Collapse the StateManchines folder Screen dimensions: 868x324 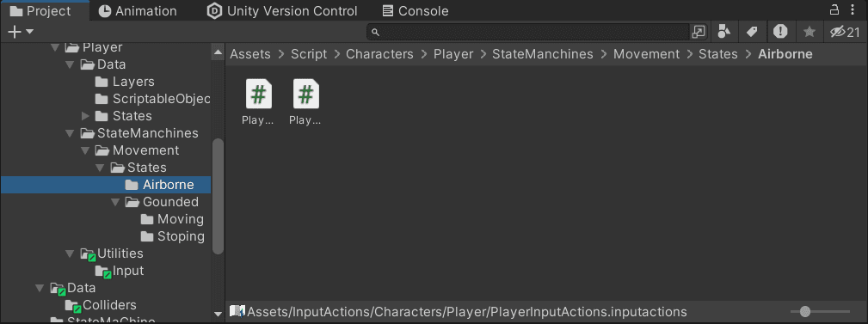pyautogui.click(x=70, y=133)
